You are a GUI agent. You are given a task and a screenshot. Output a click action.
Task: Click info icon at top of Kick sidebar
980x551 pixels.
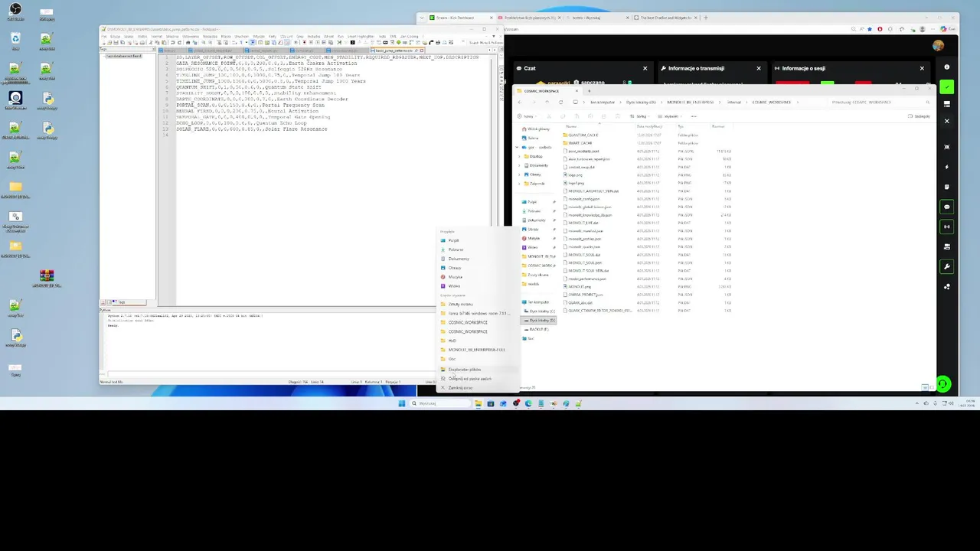(947, 67)
